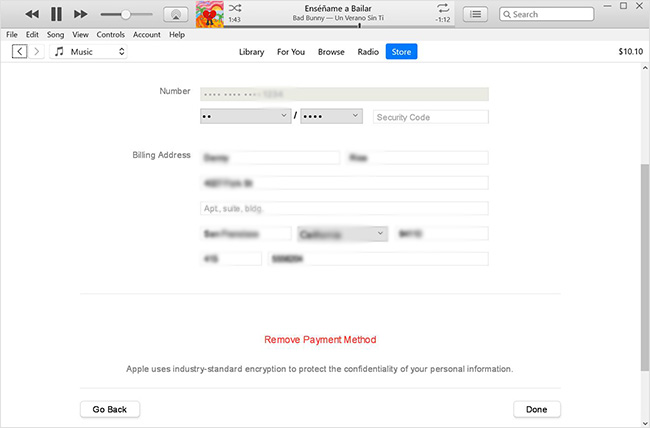Open the File menu
The height and width of the screenshot is (428, 650).
click(x=12, y=35)
